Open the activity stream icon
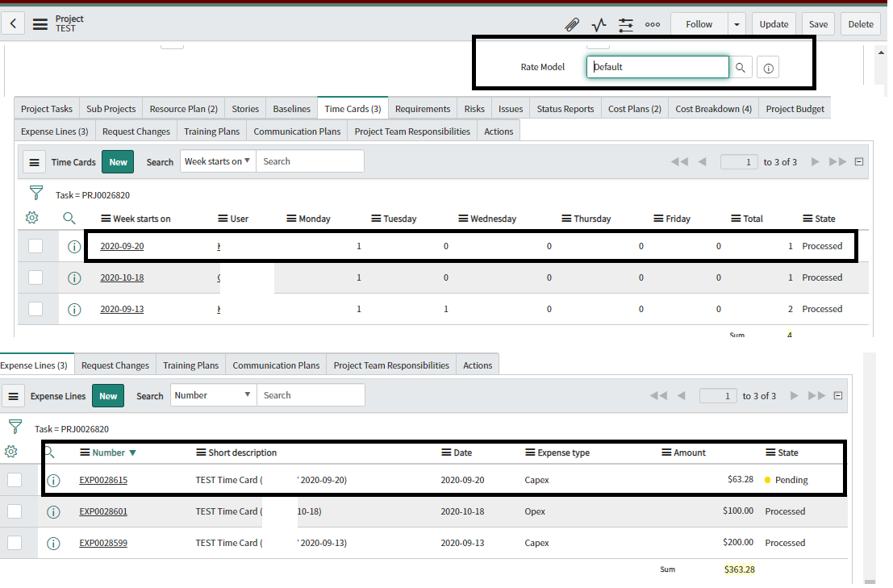The image size is (893, 588). click(599, 24)
